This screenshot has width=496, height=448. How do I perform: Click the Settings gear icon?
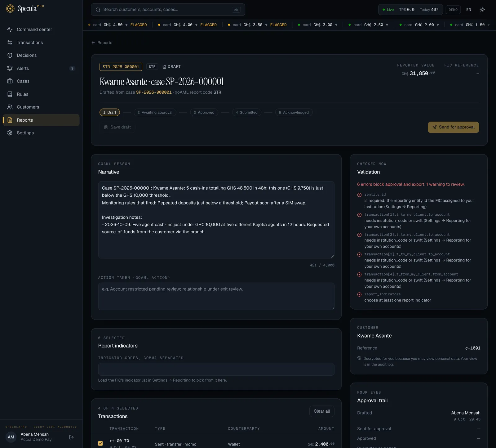(10, 133)
